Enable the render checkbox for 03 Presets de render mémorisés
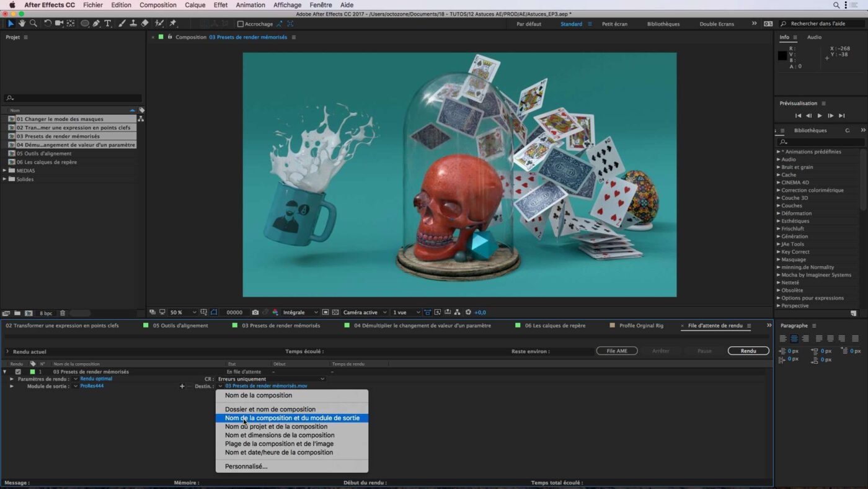The width and height of the screenshot is (868, 489). coord(17,371)
